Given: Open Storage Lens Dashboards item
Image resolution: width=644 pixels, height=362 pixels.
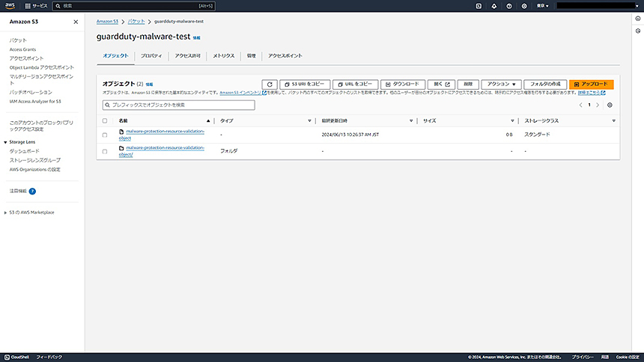Looking at the screenshot, I should tap(25, 151).
